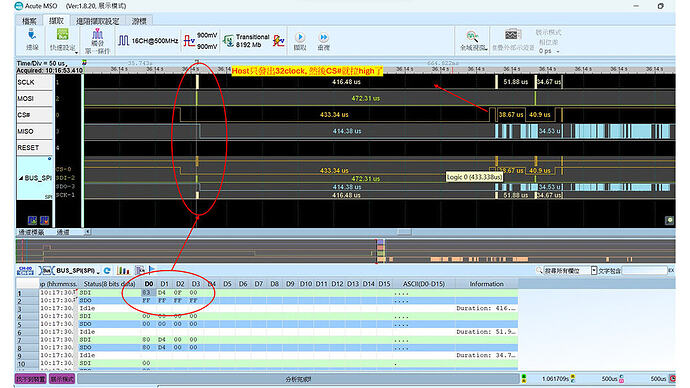Open the 快速設定 dropdown arrow
This screenshot has height=388, width=690.
click(77, 52)
